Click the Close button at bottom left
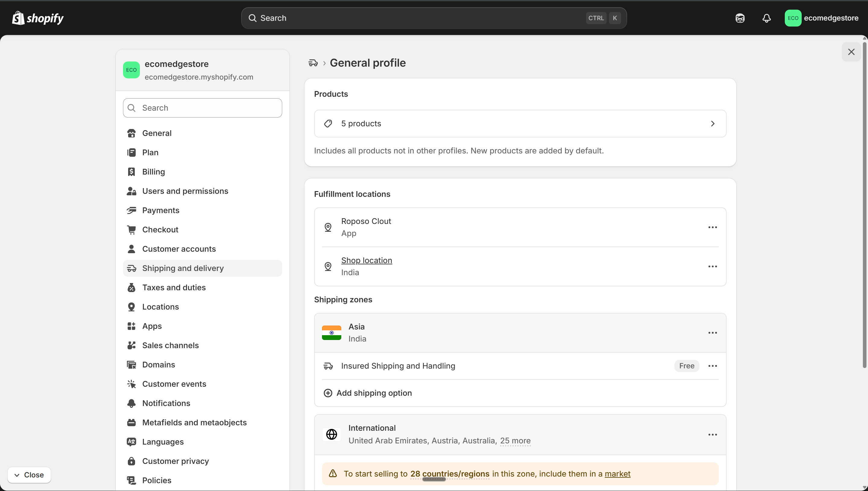This screenshot has height=491, width=868. (x=29, y=474)
